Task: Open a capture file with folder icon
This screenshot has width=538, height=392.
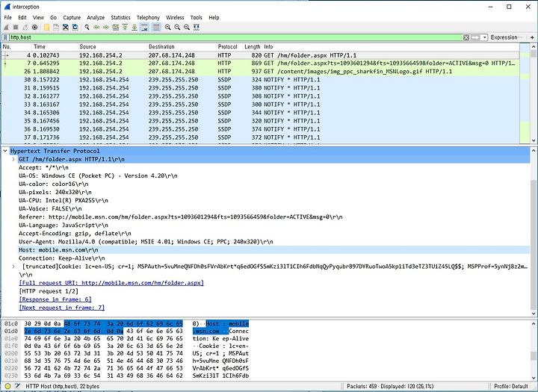Action: [46, 28]
